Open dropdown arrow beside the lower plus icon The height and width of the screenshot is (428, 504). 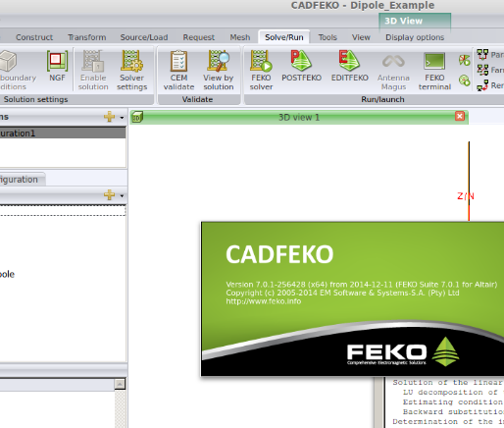tap(122, 196)
